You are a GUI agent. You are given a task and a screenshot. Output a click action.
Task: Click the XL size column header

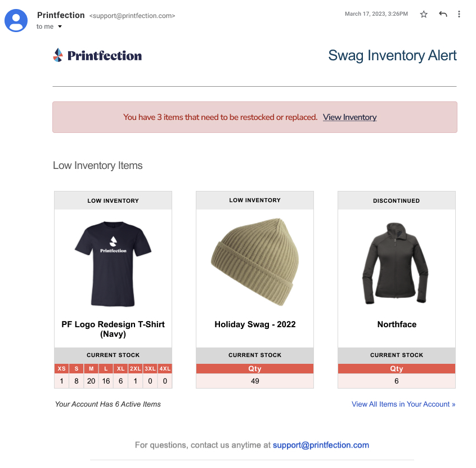coord(120,369)
